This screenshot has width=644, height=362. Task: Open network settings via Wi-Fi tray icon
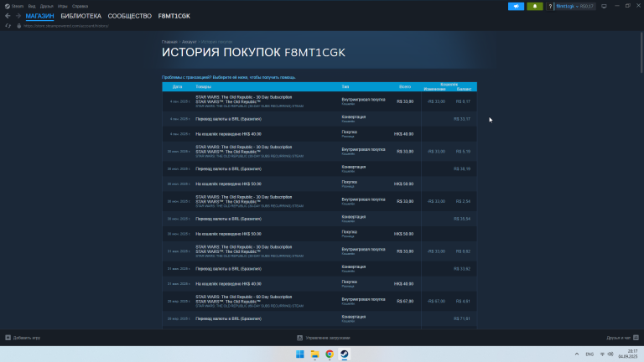coord(602,354)
